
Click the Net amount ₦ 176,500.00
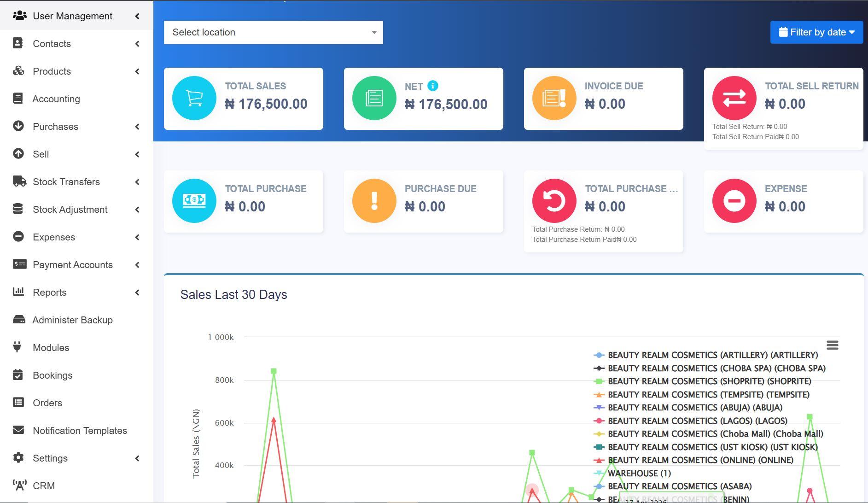[x=446, y=105]
